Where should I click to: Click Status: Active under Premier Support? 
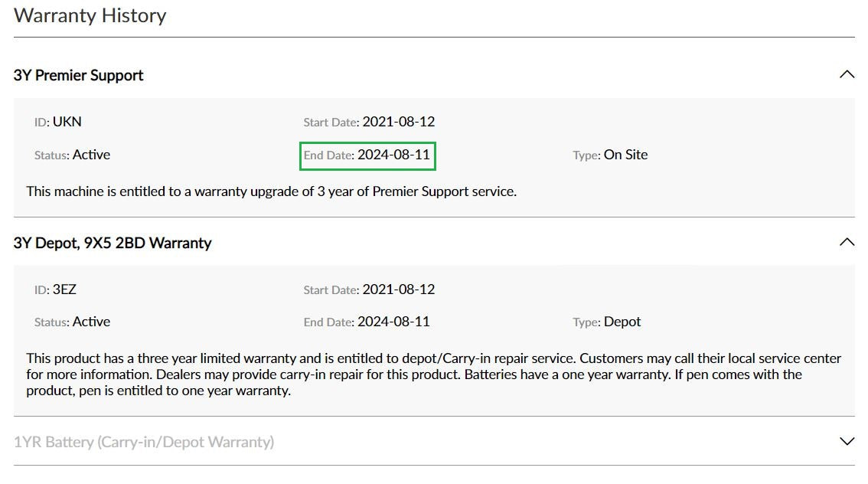tap(73, 155)
